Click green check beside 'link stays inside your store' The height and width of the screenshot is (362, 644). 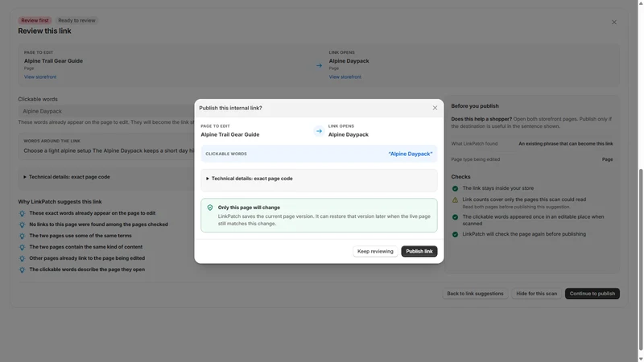(x=455, y=188)
